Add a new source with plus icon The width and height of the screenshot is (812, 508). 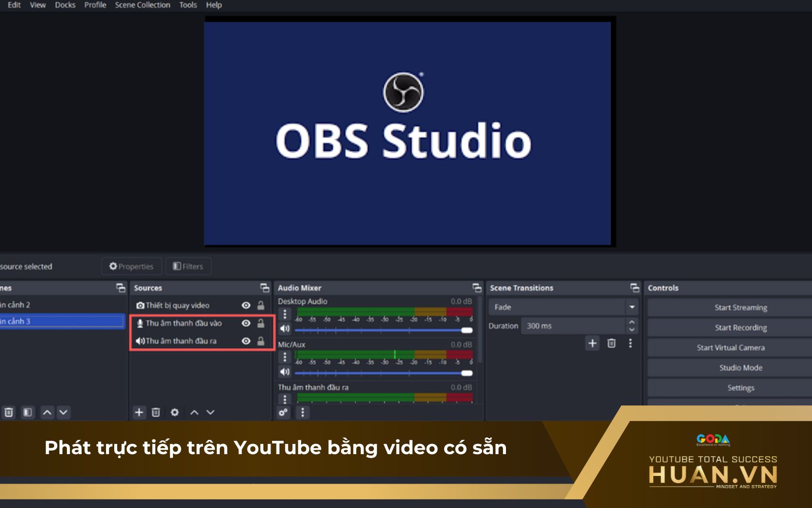click(139, 412)
